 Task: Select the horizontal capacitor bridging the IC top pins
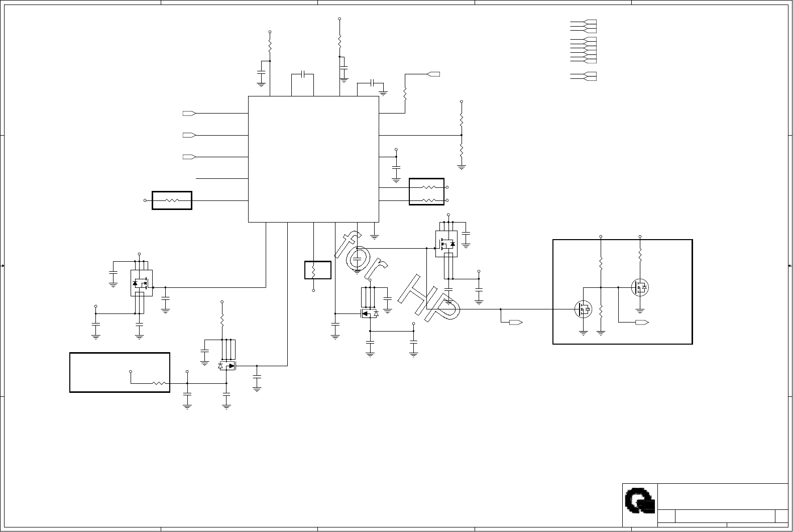(303, 74)
